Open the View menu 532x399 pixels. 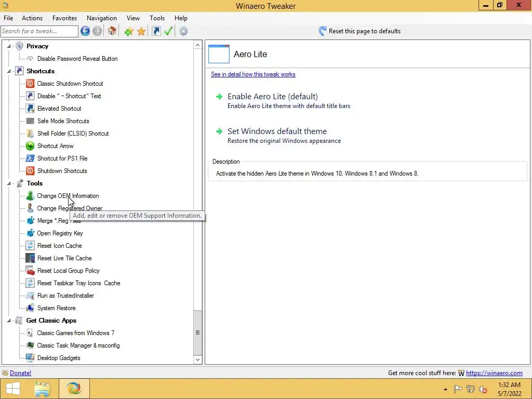pos(133,18)
